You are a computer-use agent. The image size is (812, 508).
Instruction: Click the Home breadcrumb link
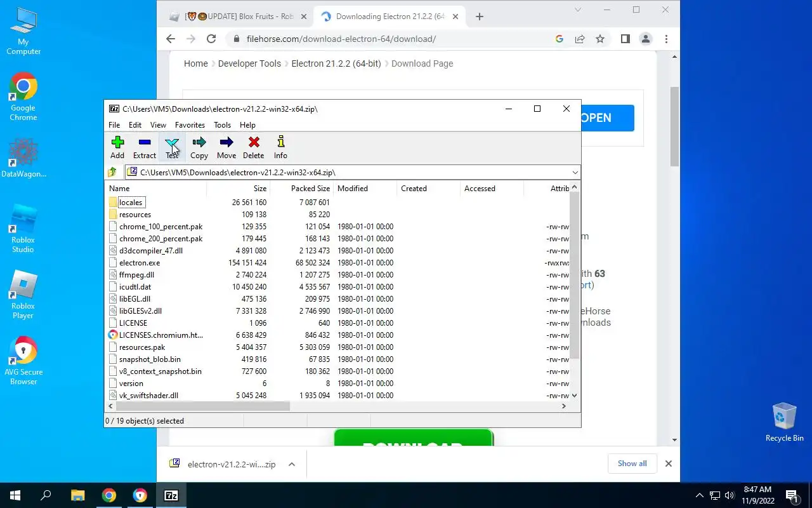click(x=196, y=63)
